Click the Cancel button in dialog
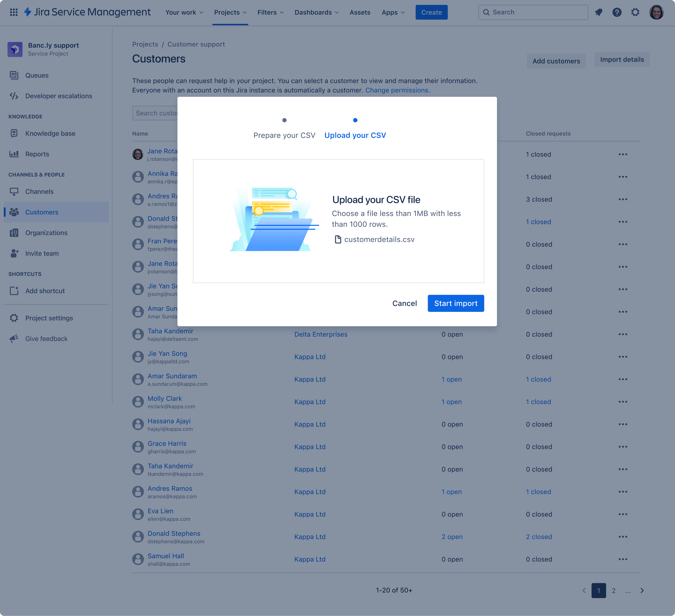 coord(405,303)
